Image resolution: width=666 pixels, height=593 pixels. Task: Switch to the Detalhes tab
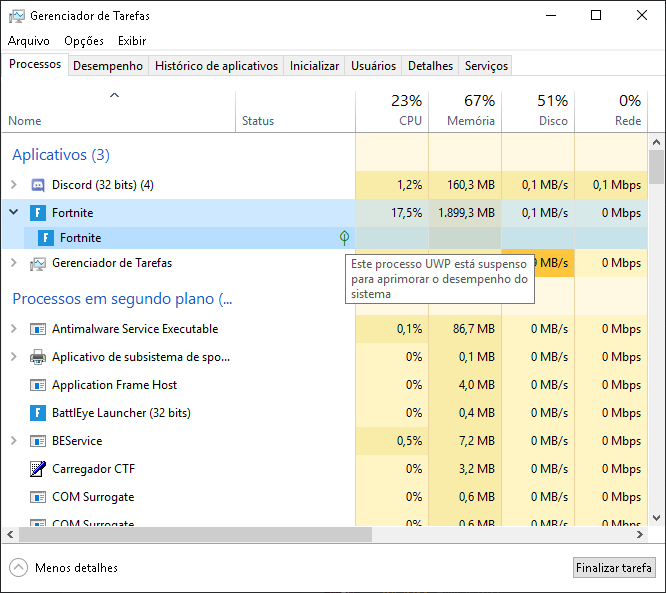click(430, 66)
